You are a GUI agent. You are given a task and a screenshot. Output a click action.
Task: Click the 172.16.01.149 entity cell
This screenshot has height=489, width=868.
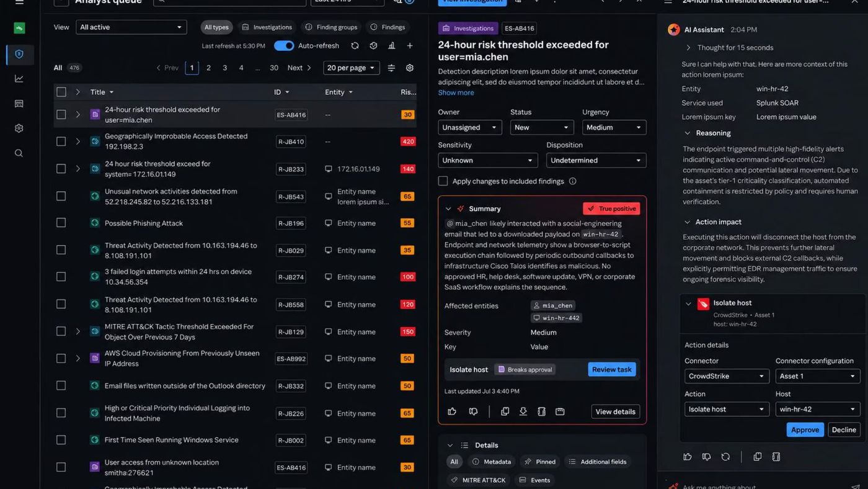[x=352, y=169]
